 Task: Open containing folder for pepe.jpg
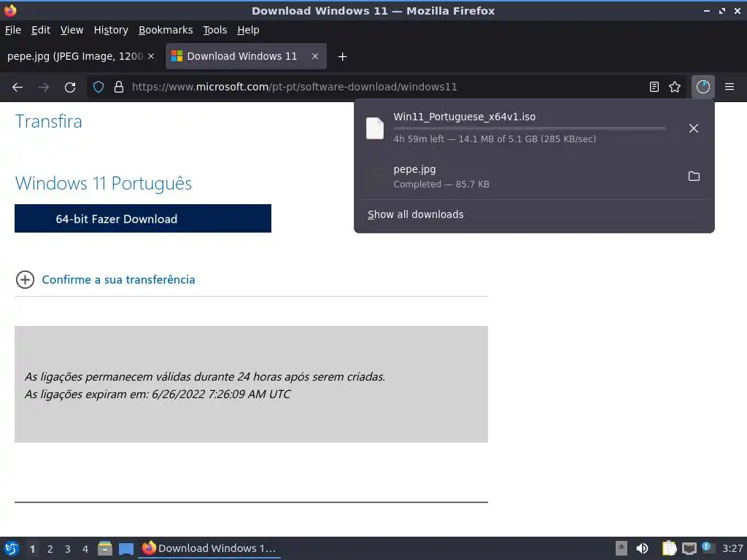click(x=694, y=176)
